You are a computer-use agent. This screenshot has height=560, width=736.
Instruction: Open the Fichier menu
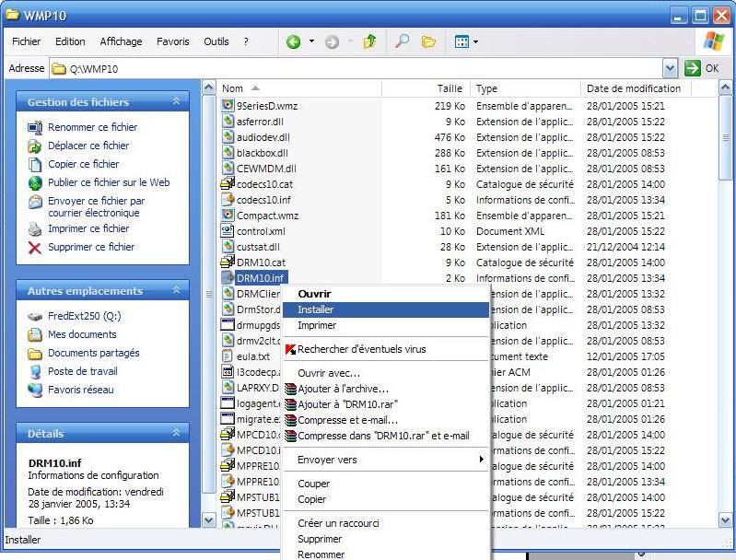click(27, 41)
